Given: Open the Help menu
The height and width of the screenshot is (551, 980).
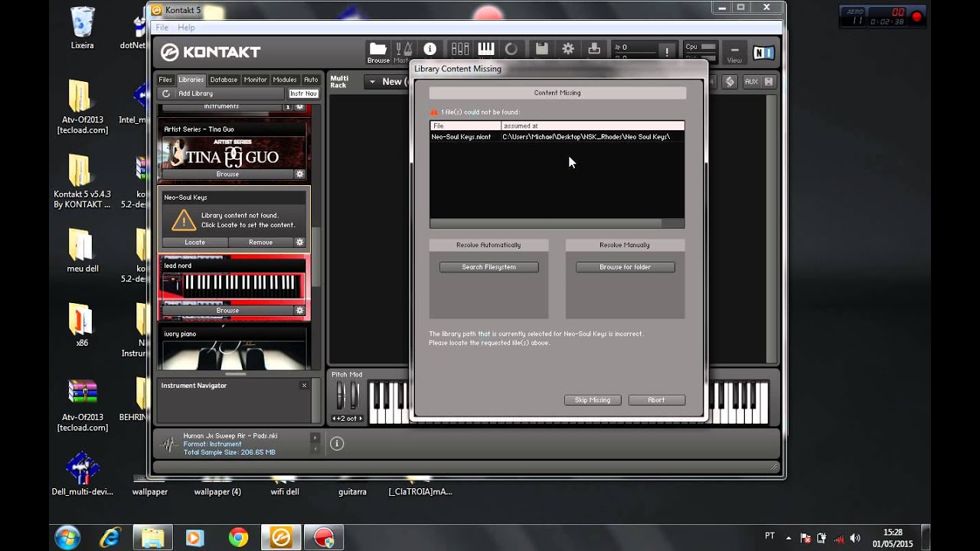Looking at the screenshot, I should tap(186, 28).
